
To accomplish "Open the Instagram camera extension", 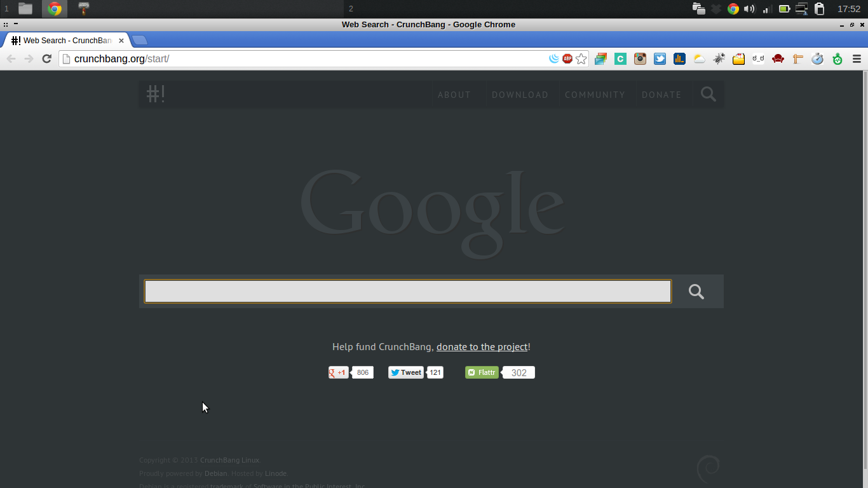I will pyautogui.click(x=640, y=58).
